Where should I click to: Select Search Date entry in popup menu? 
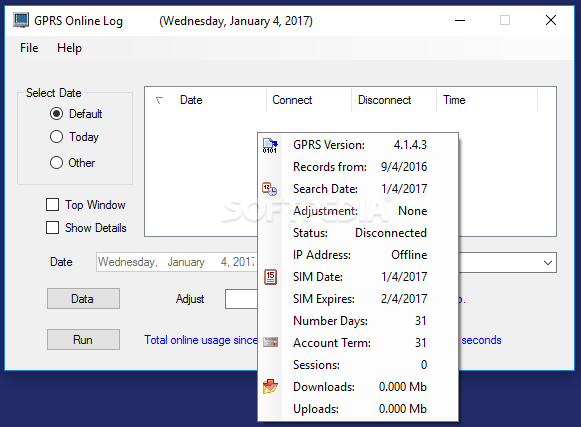[358, 189]
